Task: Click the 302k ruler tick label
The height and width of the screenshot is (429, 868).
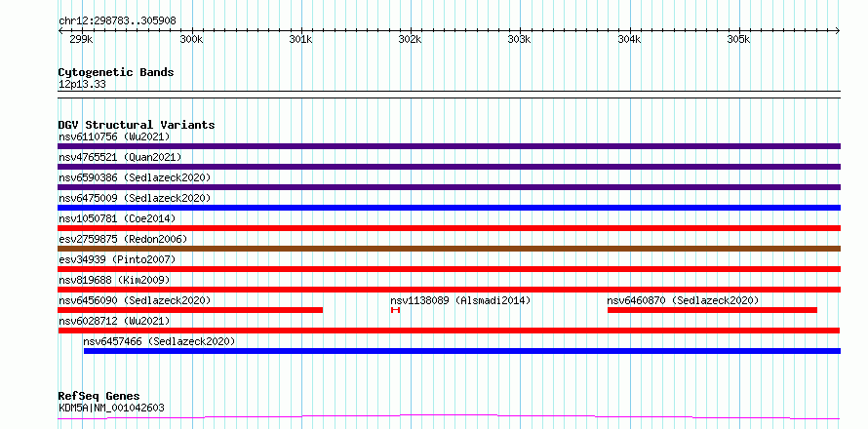Action: (x=411, y=39)
